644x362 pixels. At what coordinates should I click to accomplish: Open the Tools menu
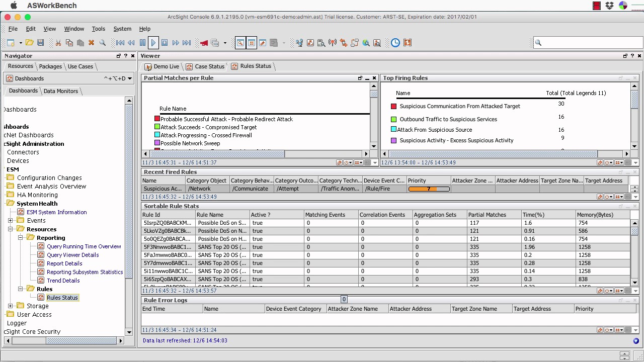pyautogui.click(x=99, y=29)
